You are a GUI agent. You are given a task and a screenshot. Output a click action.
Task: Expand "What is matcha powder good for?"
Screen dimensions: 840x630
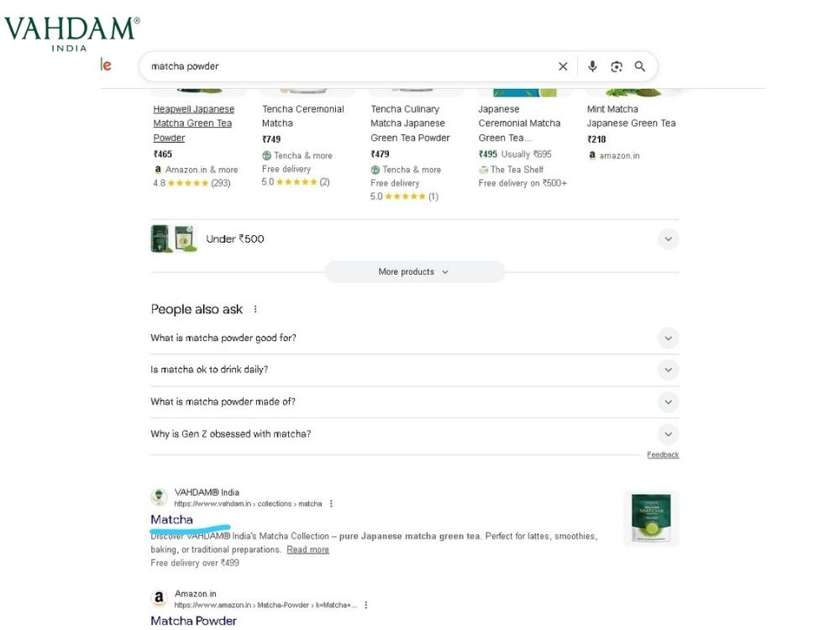tap(668, 339)
